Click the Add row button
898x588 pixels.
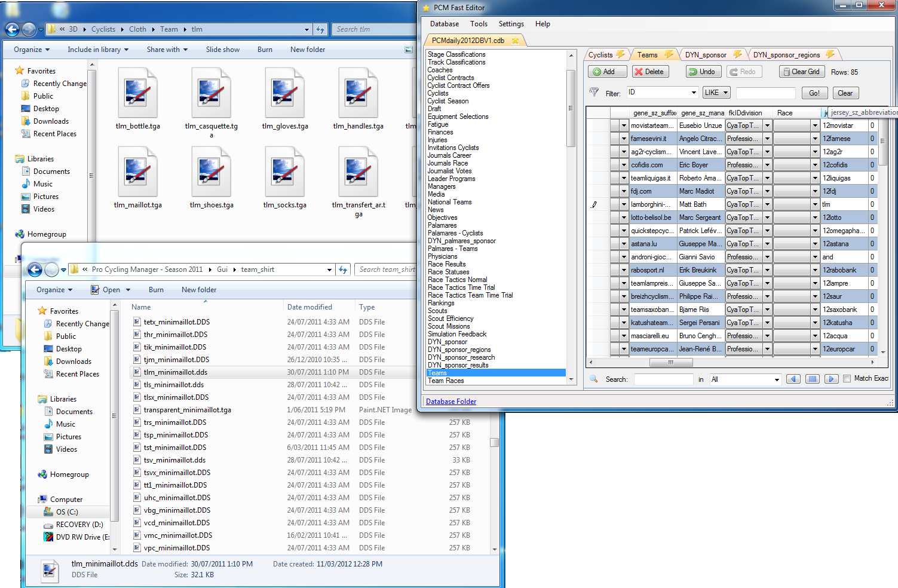tap(607, 72)
